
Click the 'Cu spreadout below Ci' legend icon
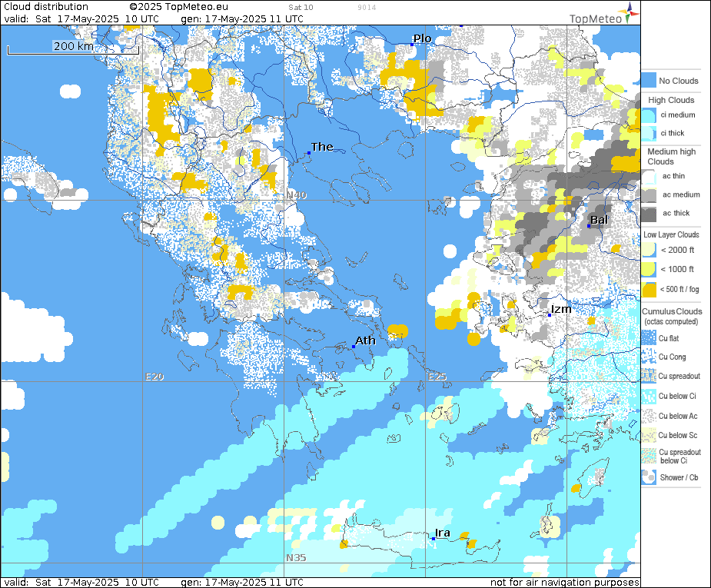click(649, 456)
